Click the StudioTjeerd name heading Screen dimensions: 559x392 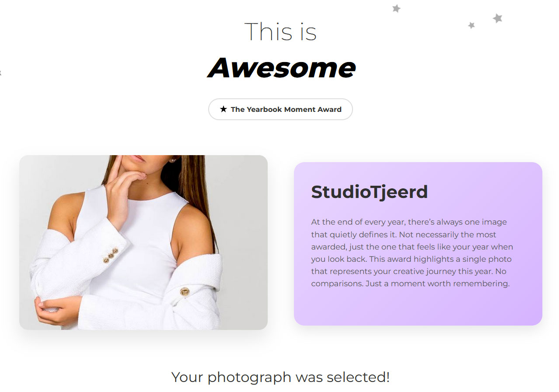[370, 192]
